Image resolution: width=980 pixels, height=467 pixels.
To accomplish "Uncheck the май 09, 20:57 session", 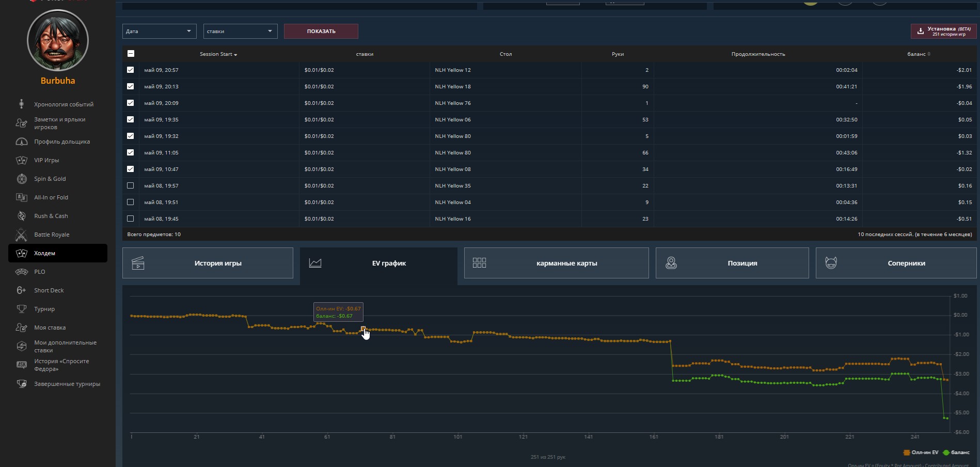I will [x=130, y=70].
